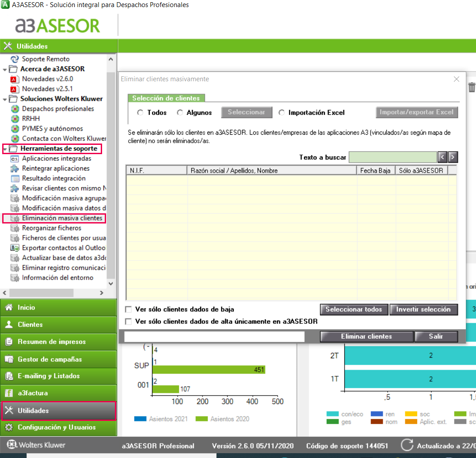Click the Texto a buscar input field
Image resolution: width=476 pixels, height=458 pixels.
click(393, 157)
